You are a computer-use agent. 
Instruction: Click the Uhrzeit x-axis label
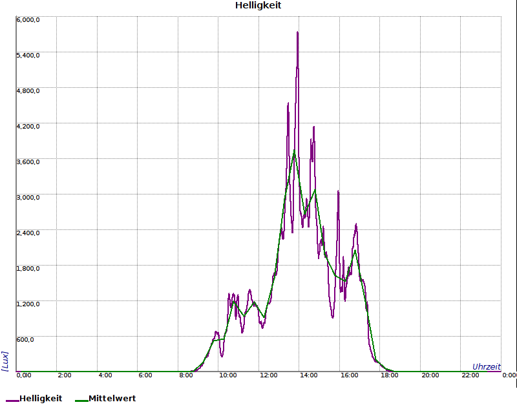click(487, 366)
